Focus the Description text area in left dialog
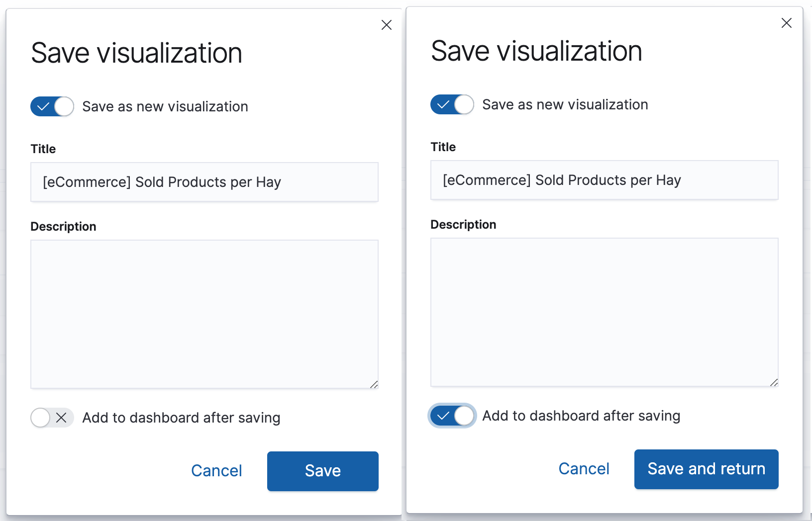This screenshot has width=812, height=521. [204, 314]
